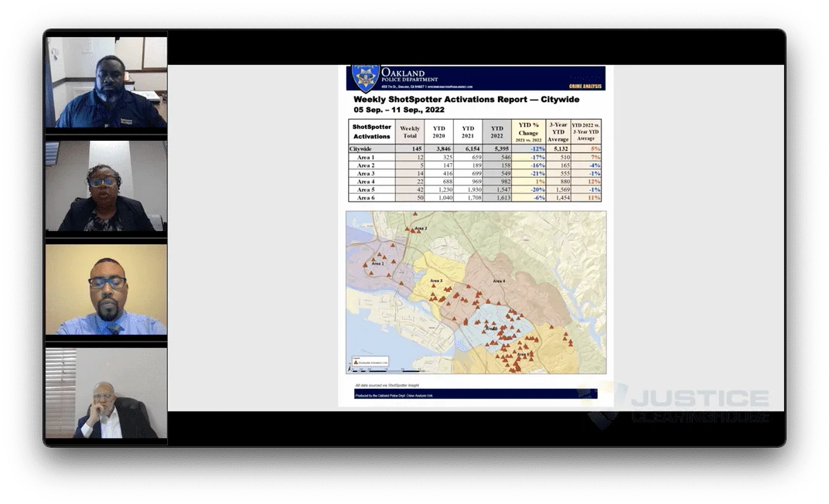Click the 'Area 4' label on the map
This screenshot has height=504, width=829.
click(499, 281)
